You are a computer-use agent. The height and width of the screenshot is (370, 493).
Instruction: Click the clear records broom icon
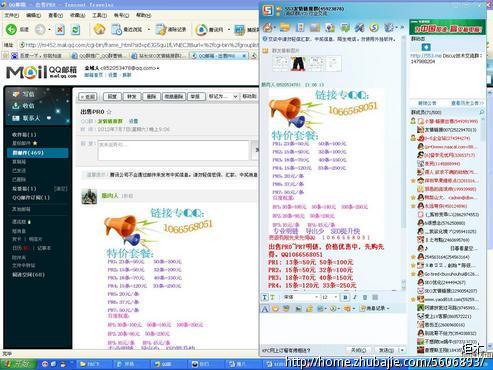(x=161, y=29)
